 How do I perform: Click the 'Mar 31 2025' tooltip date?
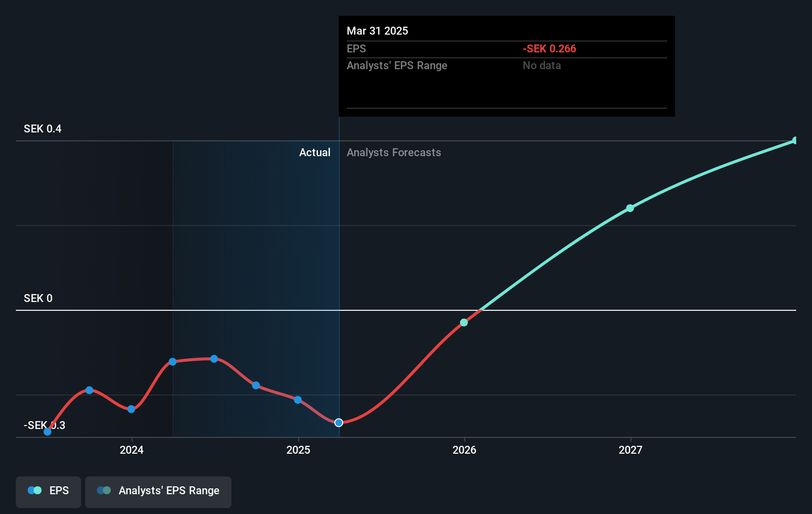(x=377, y=31)
